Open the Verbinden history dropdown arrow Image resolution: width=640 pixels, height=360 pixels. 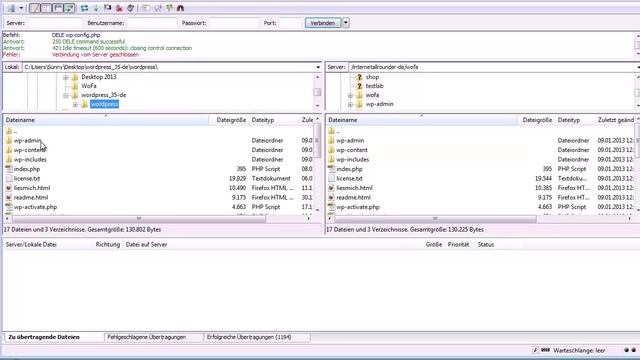click(x=346, y=23)
